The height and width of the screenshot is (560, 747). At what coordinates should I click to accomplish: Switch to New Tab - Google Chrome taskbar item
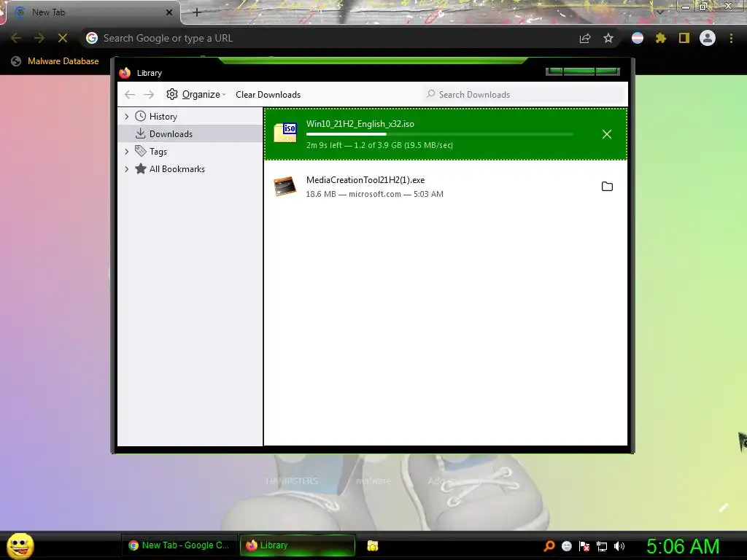tap(179, 545)
